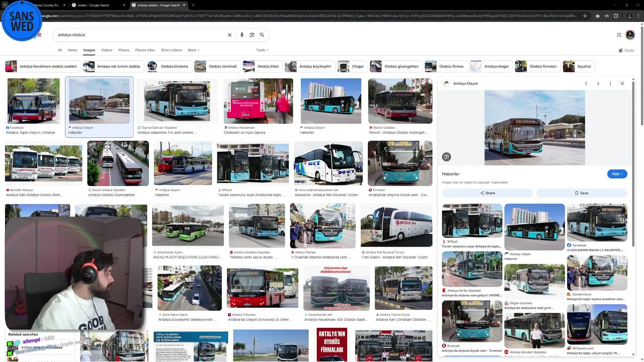This screenshot has width=644, height=362.
Task: Start voice search with the microphone icon
Action: click(x=242, y=35)
